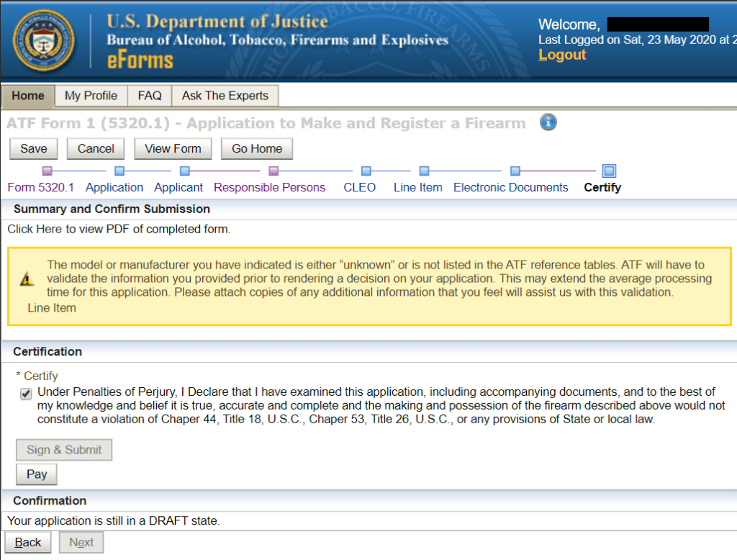Screen dimensions: 737x560
Task: Switch to the My Profile tab
Action: tap(91, 96)
